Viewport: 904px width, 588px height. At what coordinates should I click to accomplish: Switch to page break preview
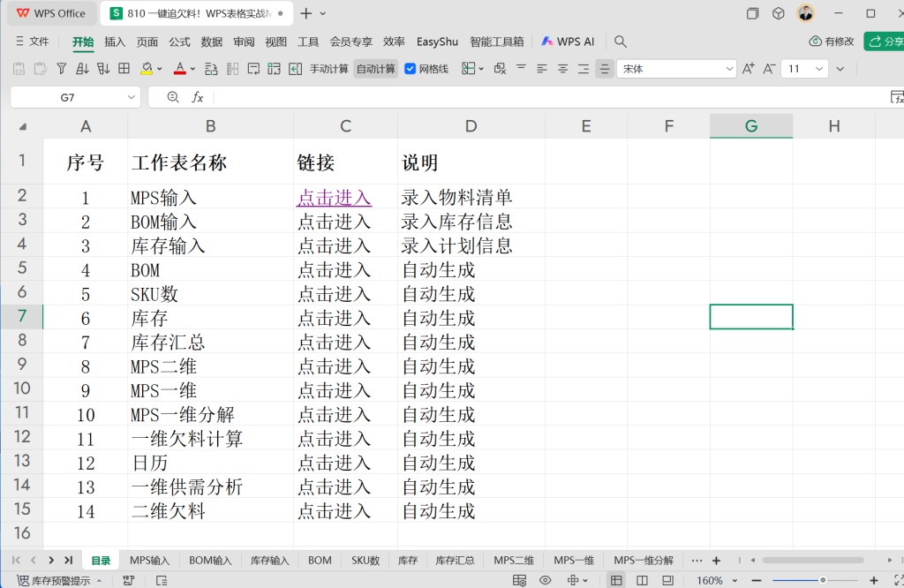pos(667,581)
